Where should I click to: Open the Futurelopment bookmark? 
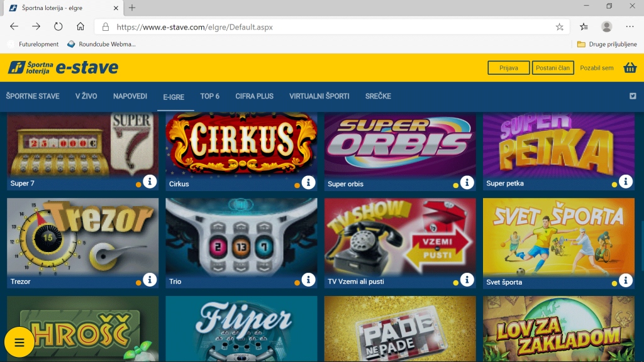coord(33,45)
